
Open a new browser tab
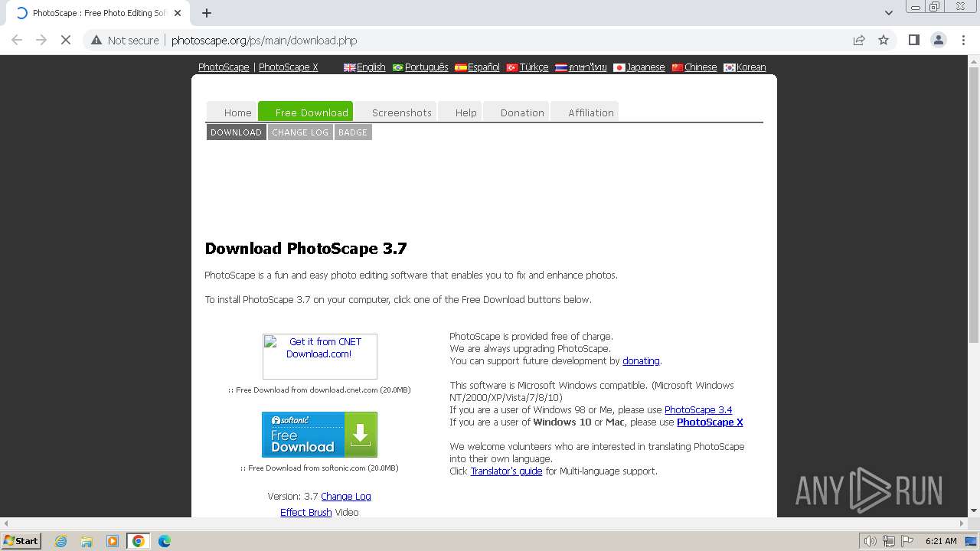point(207,13)
